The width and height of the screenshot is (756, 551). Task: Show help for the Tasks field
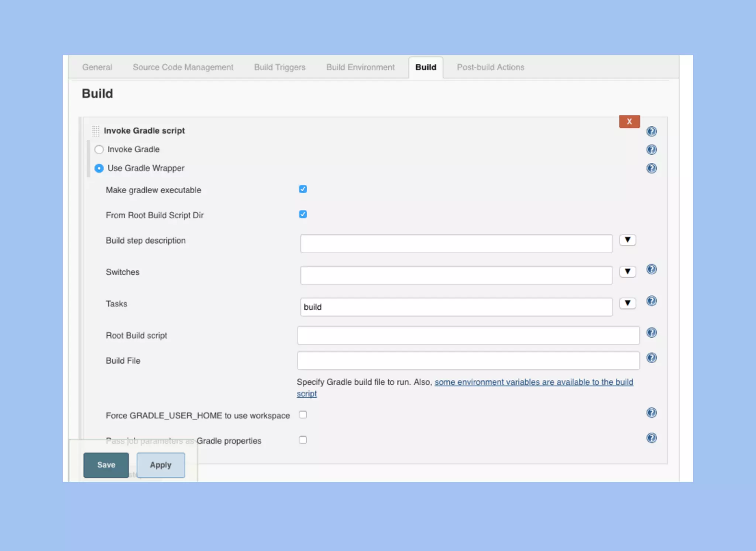(x=651, y=301)
